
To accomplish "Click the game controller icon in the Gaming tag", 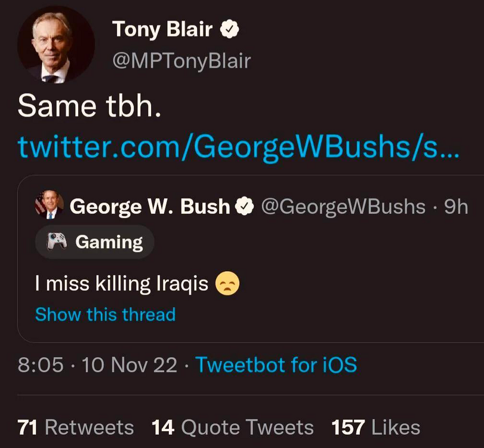I will [56, 242].
